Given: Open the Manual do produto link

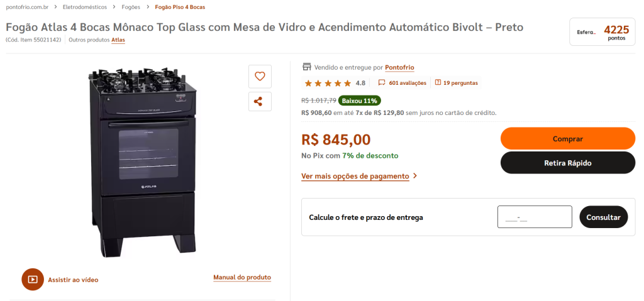Looking at the screenshot, I should pyautogui.click(x=242, y=278).
